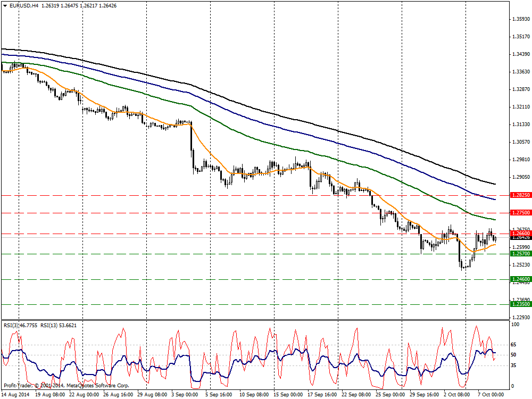The width and height of the screenshot is (532, 399).
Task: Click the 1.34390 price axis value
Action: coord(521,54)
